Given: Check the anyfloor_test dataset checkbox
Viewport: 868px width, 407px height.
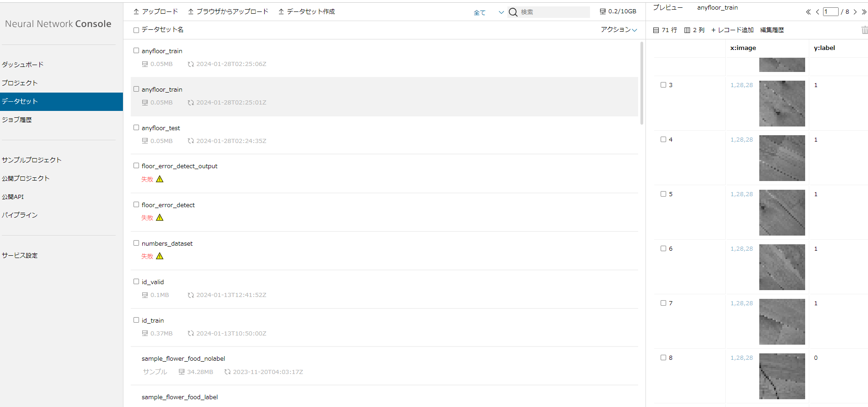Looking at the screenshot, I should tap(136, 128).
